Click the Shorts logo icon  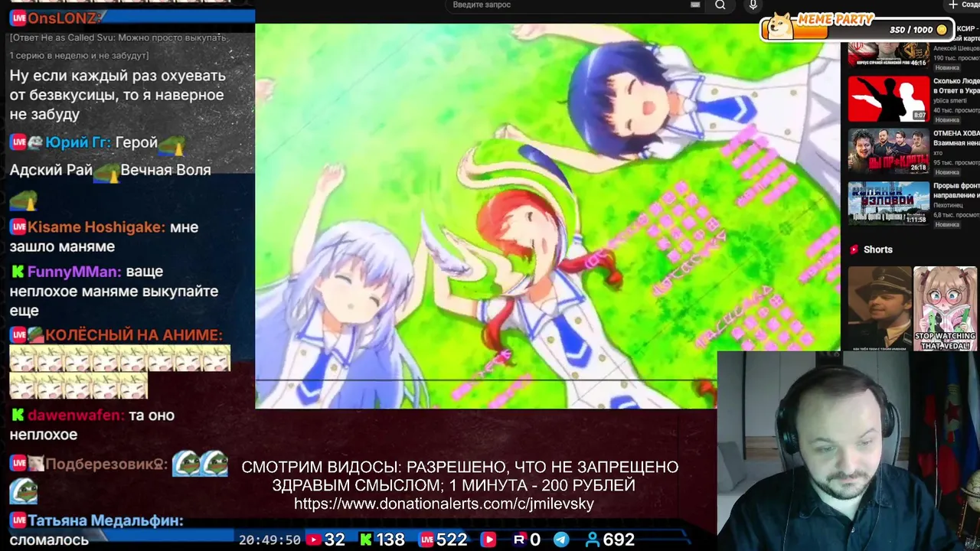854,249
